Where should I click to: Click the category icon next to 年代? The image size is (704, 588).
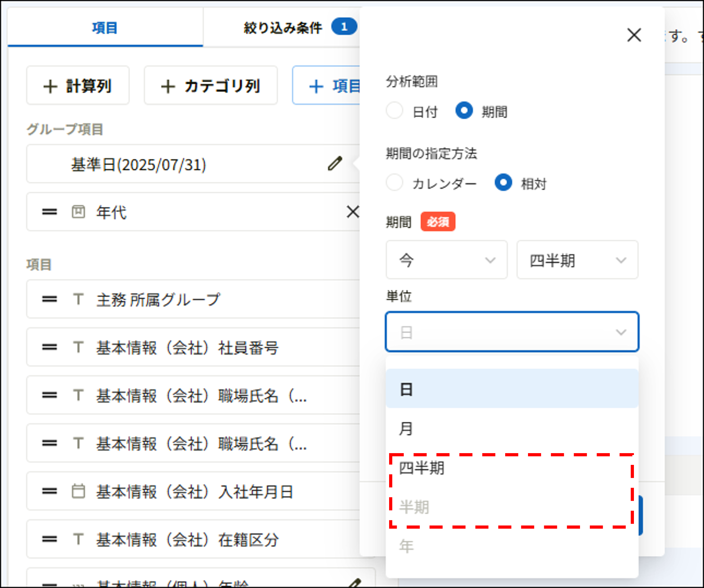click(x=78, y=212)
